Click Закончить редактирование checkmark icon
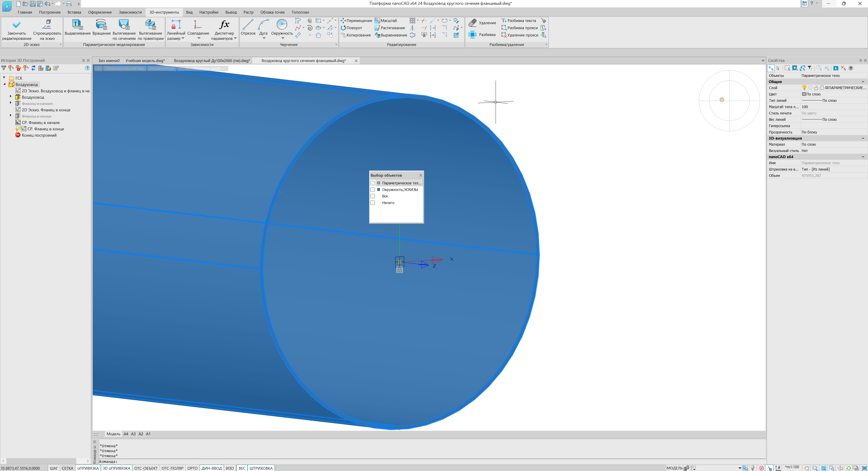 click(x=17, y=25)
